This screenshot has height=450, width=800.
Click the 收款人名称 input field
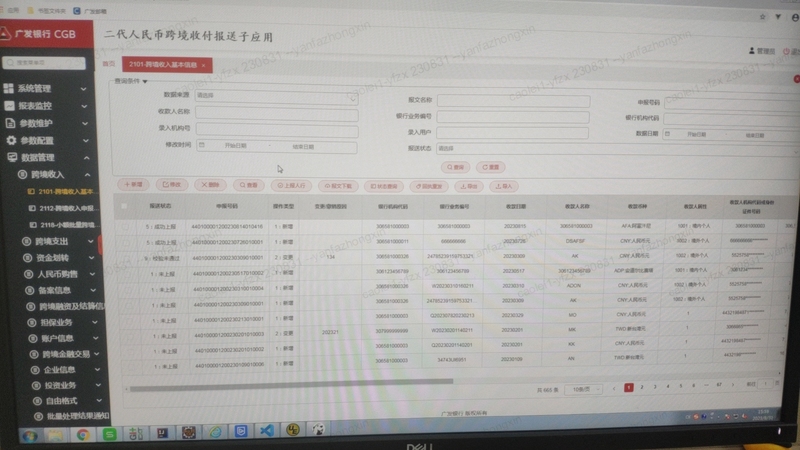click(277, 113)
